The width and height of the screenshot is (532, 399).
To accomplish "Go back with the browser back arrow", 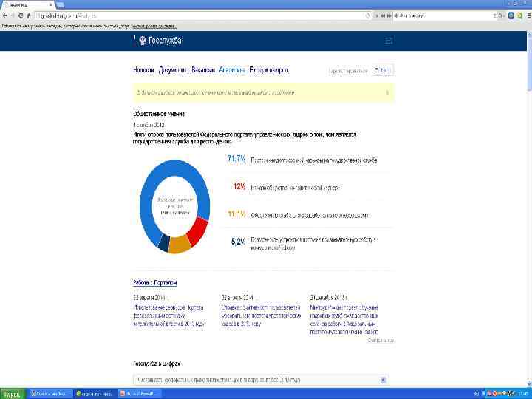I will tap(4, 16).
